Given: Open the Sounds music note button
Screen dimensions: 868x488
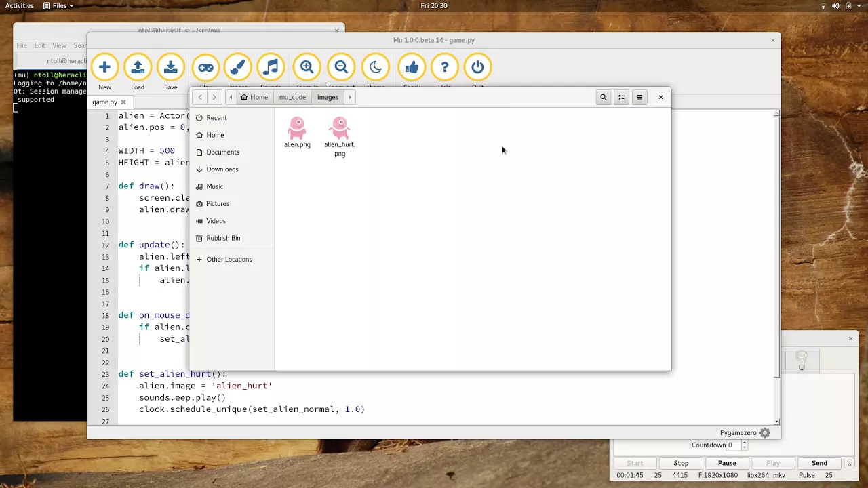Looking at the screenshot, I should [271, 67].
